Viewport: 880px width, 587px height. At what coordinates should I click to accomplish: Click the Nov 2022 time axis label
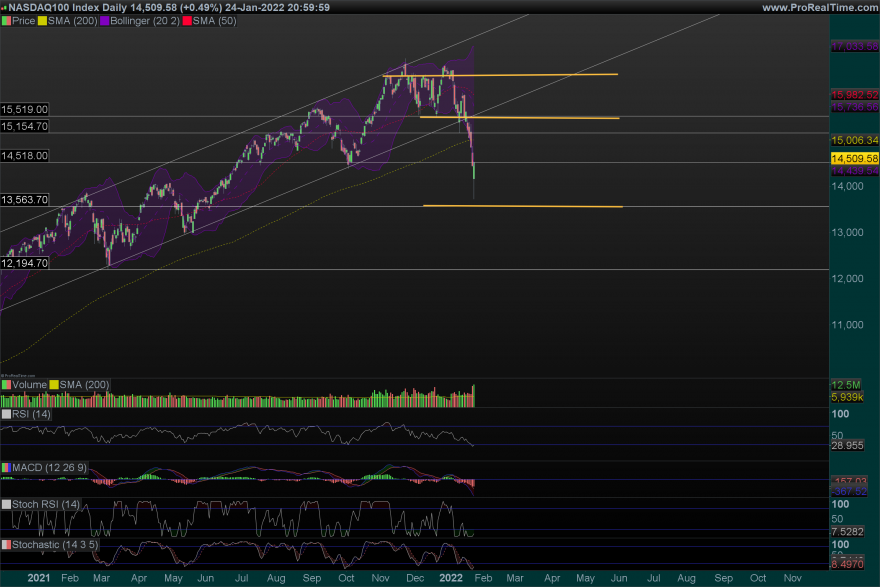coord(792,578)
